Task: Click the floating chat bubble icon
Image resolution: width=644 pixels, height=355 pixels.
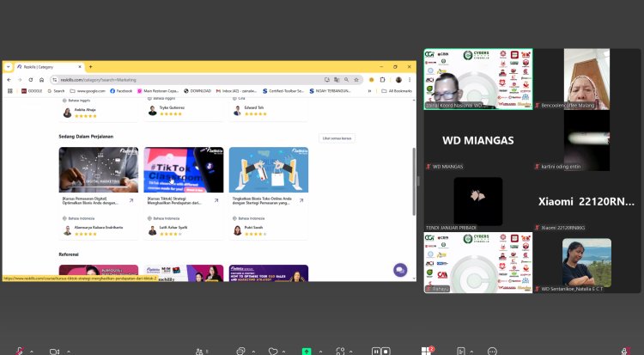Action: click(399, 270)
